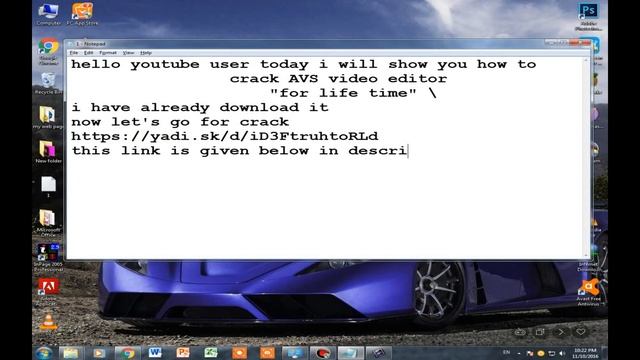Click on the yadi.sk URL line

224,136
